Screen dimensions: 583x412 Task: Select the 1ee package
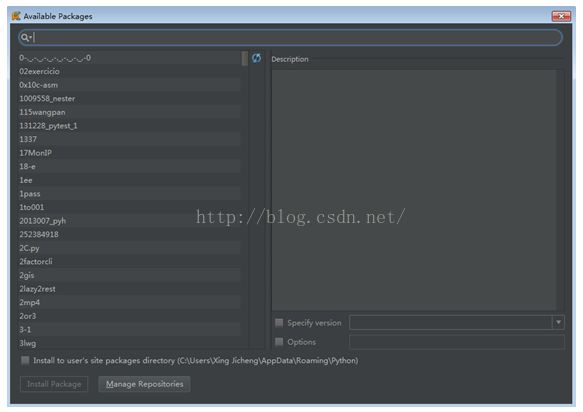coord(129,180)
